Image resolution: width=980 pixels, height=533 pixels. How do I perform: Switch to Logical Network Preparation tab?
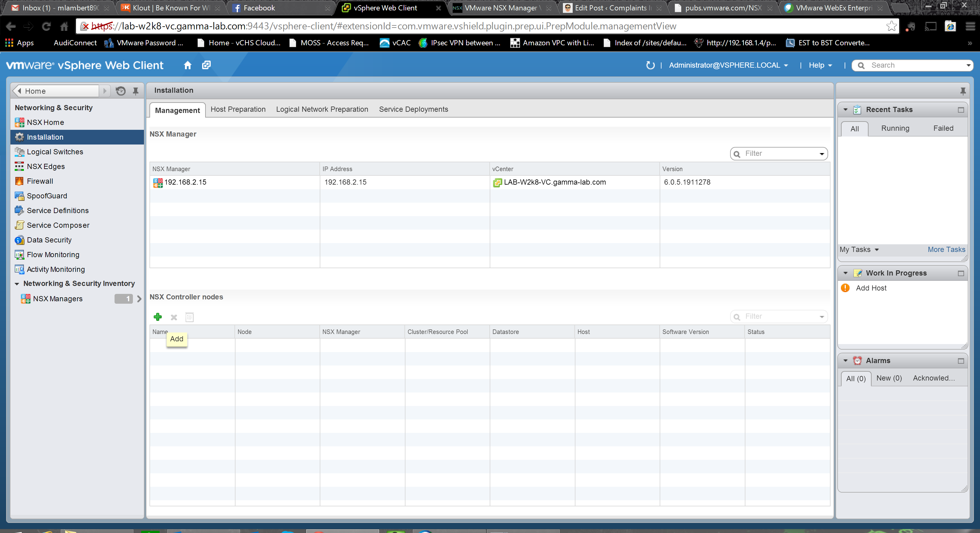322,109
